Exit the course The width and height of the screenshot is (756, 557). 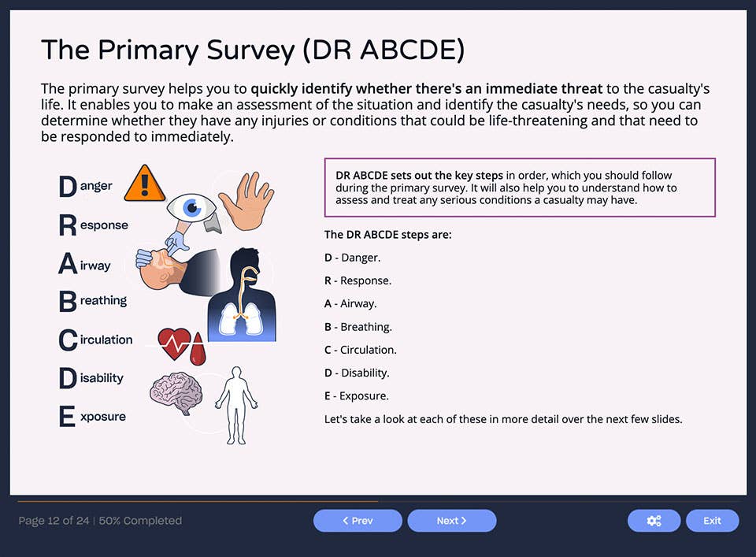[712, 521]
